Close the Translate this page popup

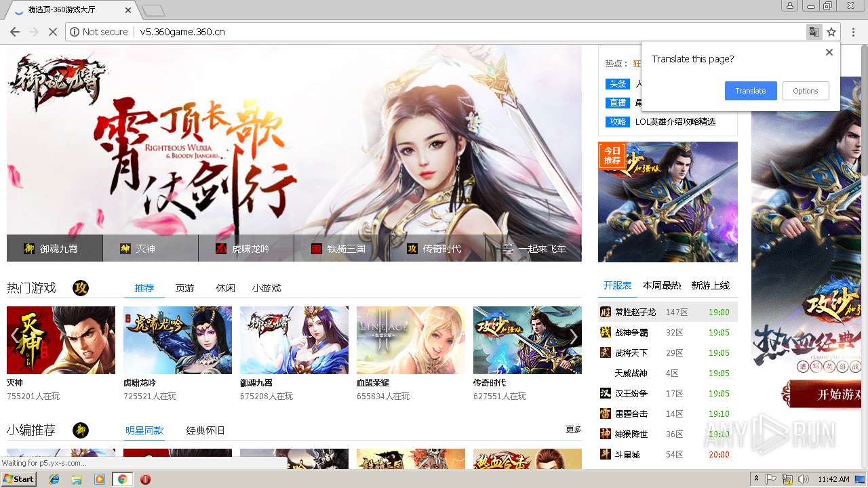tap(829, 52)
